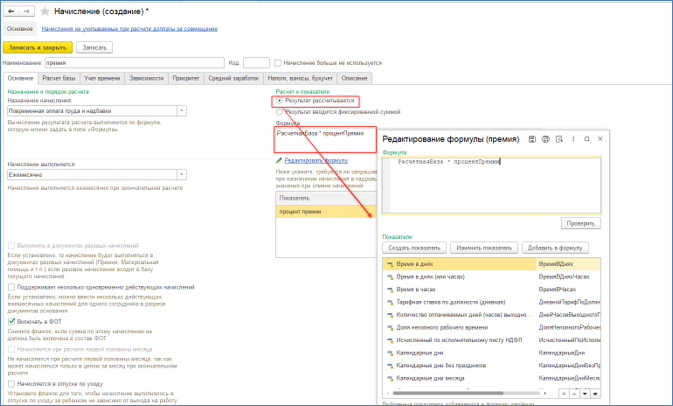The height and width of the screenshot is (406, 673).
Task: Click the Проверить button
Action: point(580,224)
